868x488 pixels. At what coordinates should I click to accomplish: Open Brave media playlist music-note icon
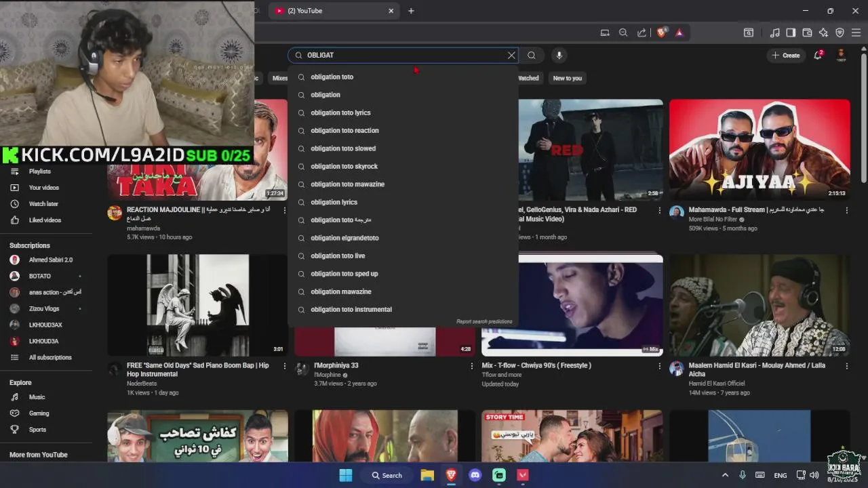774,33
